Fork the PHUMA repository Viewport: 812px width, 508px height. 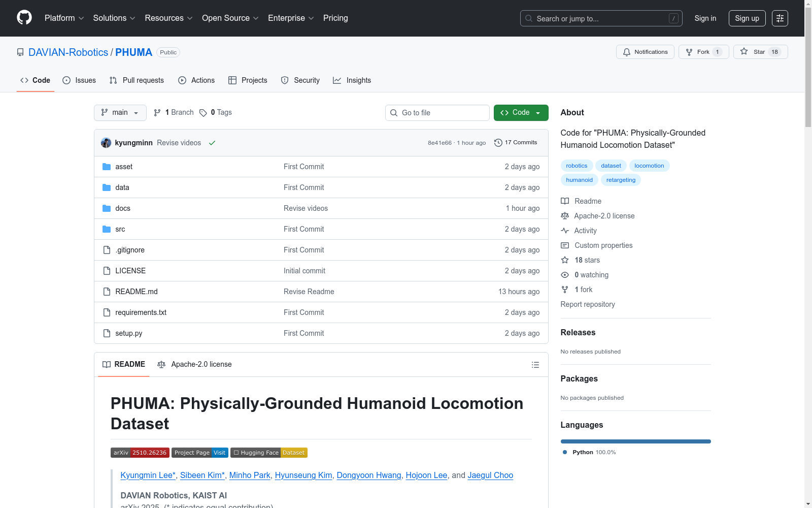704,52
